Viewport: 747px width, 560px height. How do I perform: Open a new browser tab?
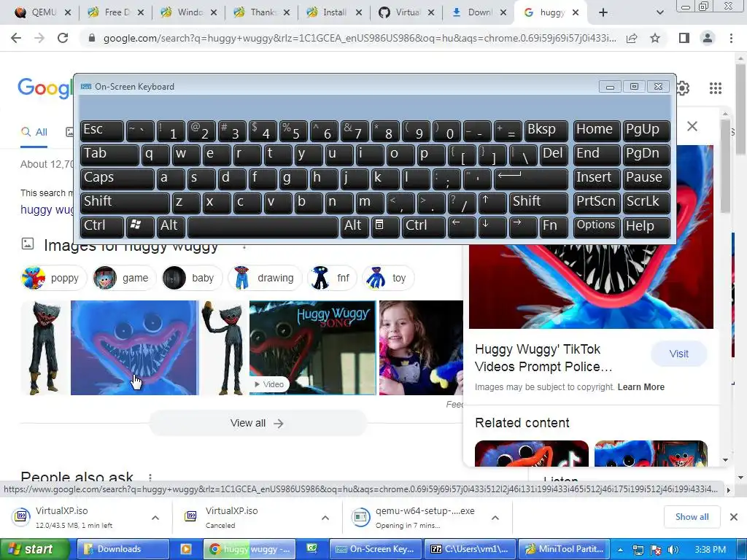point(603,12)
